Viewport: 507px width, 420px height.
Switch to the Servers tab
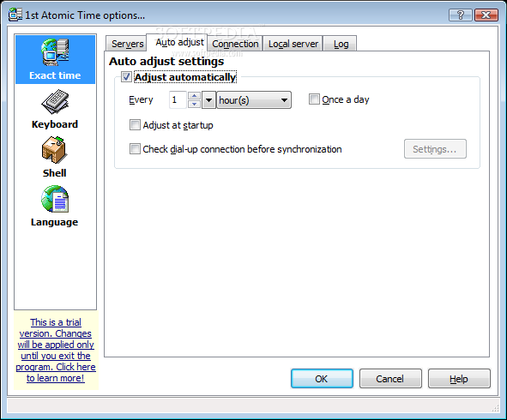point(128,44)
